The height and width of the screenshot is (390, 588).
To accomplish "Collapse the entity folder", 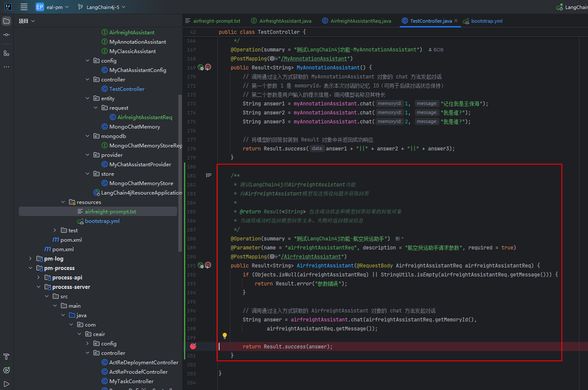I will [87, 99].
